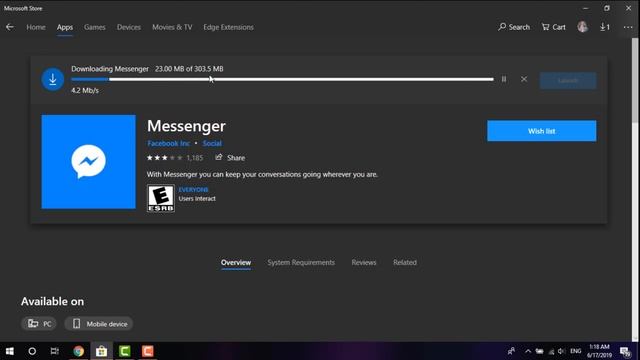The width and height of the screenshot is (640, 360).
Task: Click the PC availability chip
Action: coord(39,324)
